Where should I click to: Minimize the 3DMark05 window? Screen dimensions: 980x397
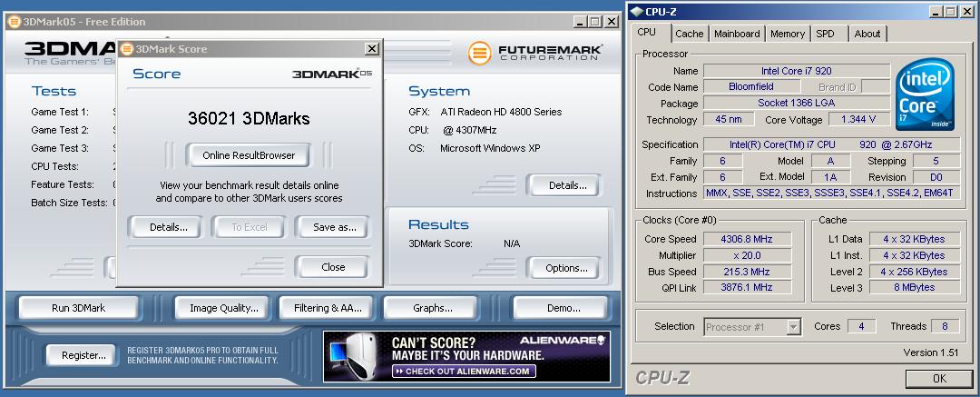click(x=581, y=21)
